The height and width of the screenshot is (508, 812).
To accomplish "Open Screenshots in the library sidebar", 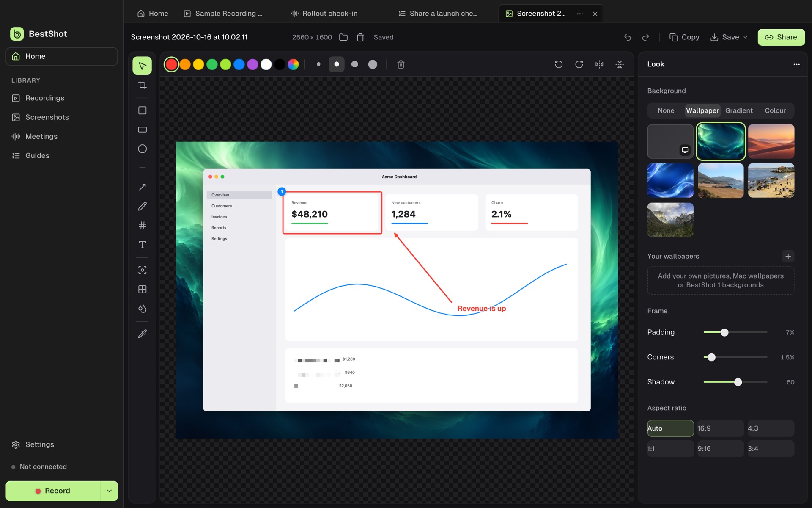I will (62, 117).
